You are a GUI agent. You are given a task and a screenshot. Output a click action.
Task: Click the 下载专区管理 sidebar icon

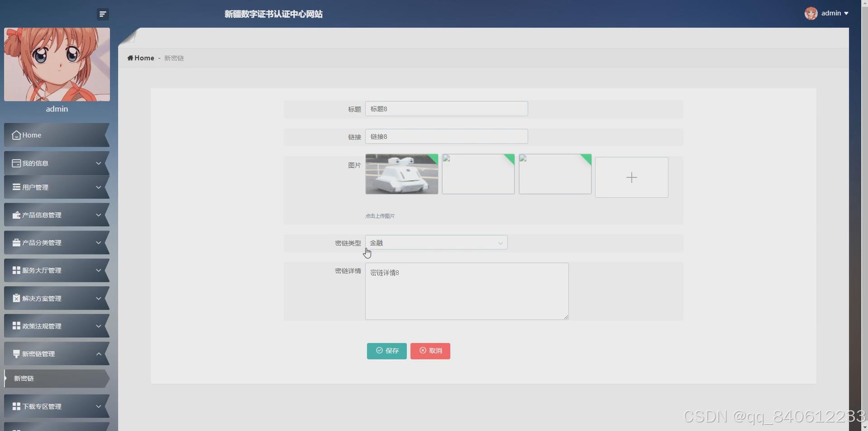tap(16, 407)
